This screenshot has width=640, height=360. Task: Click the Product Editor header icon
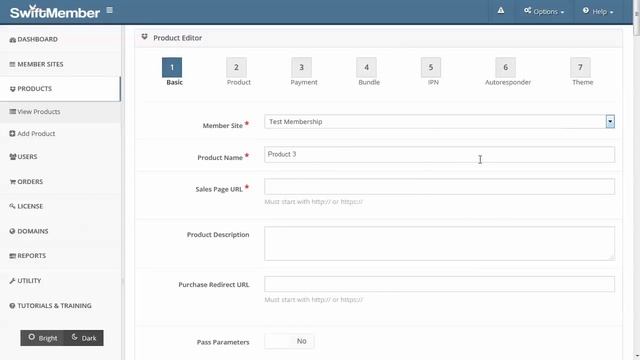tap(144, 37)
